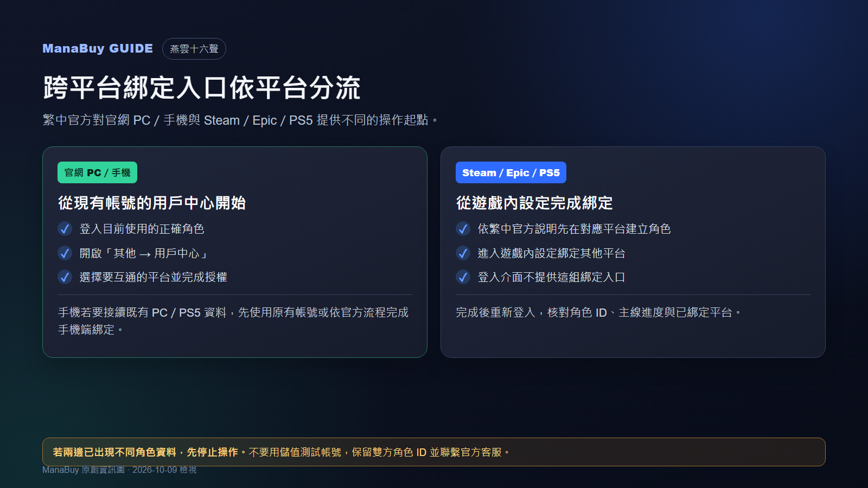
Task: Click subtitle starting 繁中官方對官網 PC
Action: tap(240, 120)
